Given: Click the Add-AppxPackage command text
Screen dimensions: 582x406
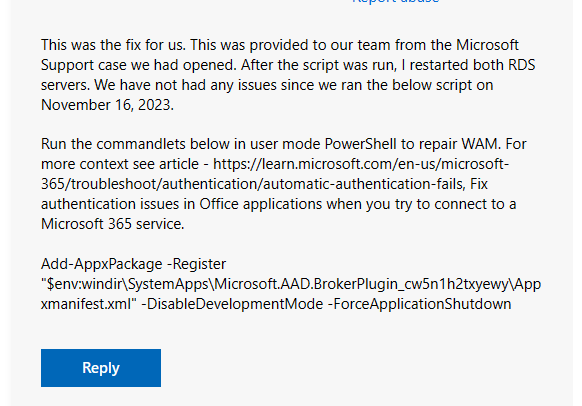Looking at the screenshot, I should point(102,264).
